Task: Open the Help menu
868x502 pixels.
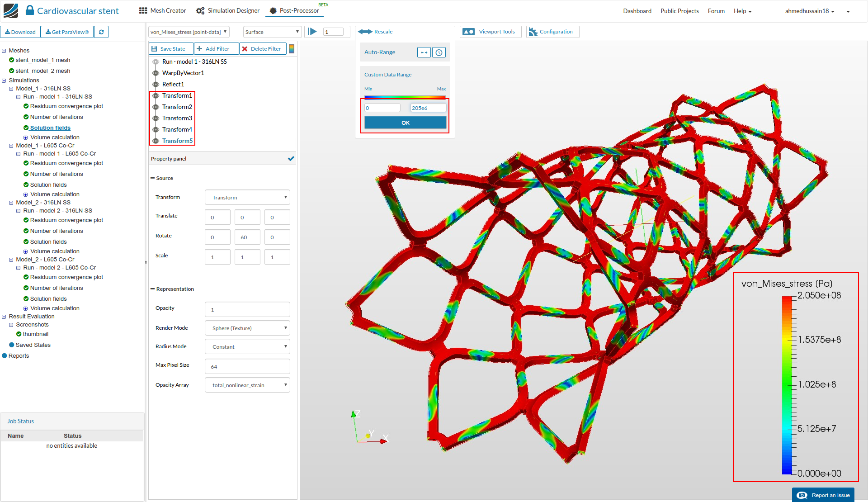Action: click(x=742, y=11)
